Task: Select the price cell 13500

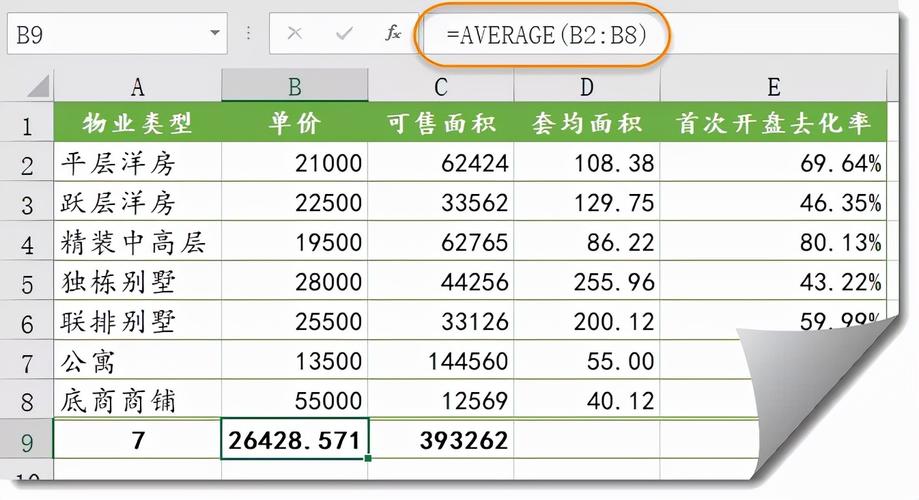Action: [x=295, y=360]
